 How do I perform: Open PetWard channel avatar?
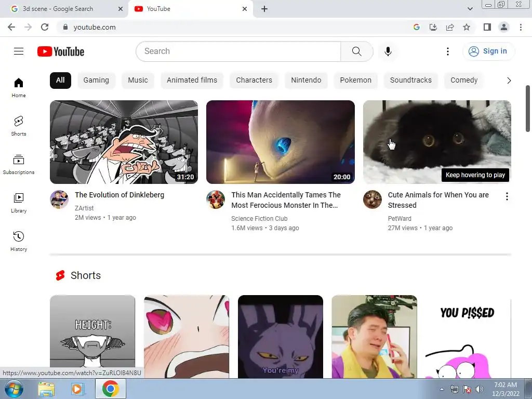point(372,199)
